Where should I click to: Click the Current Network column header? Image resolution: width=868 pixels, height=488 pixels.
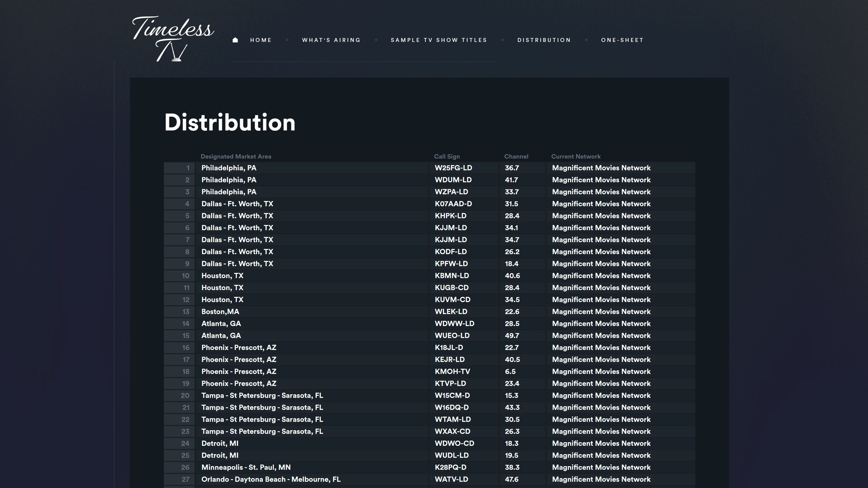[576, 157]
